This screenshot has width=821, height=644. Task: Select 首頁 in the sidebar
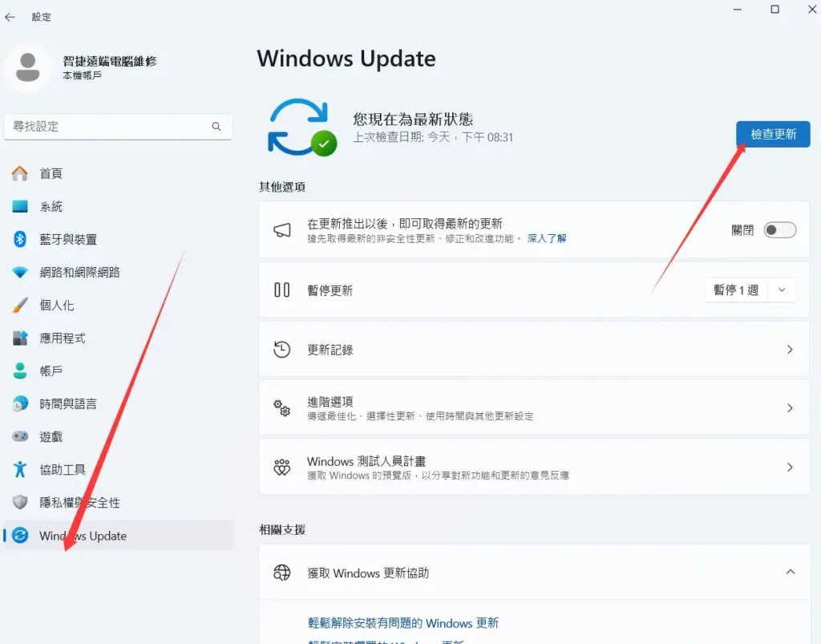tap(118, 173)
